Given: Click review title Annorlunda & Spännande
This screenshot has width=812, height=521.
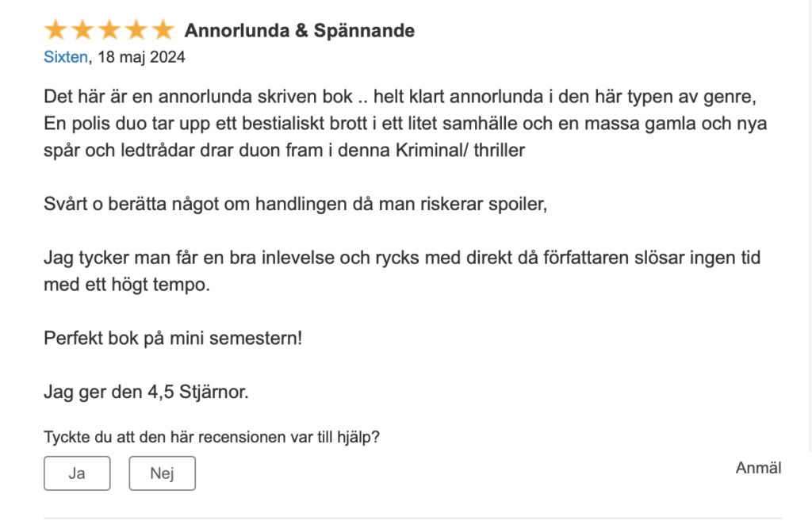Looking at the screenshot, I should click(300, 31).
